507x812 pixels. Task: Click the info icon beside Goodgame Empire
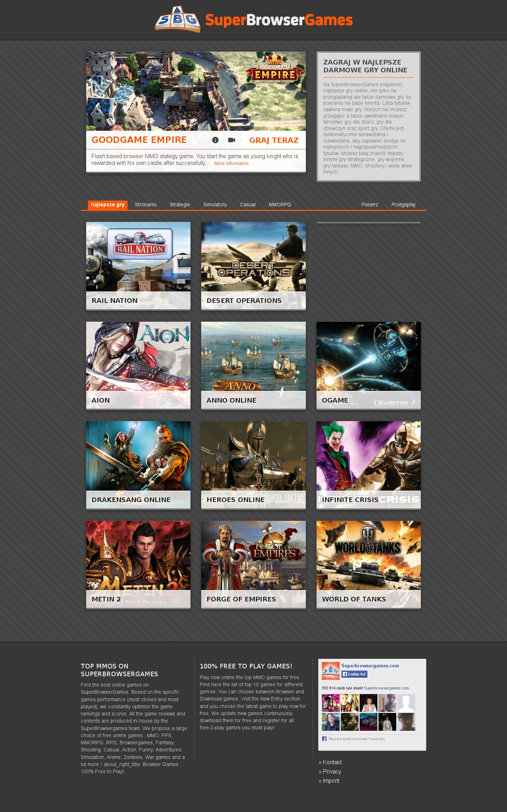pos(215,140)
